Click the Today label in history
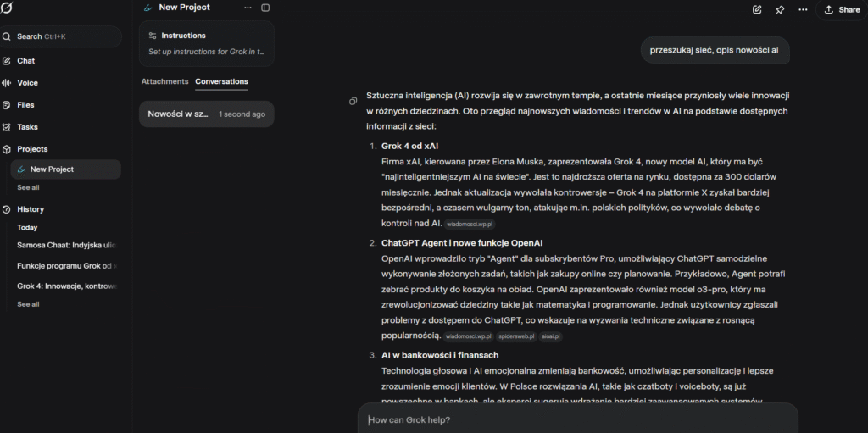 [x=27, y=228]
